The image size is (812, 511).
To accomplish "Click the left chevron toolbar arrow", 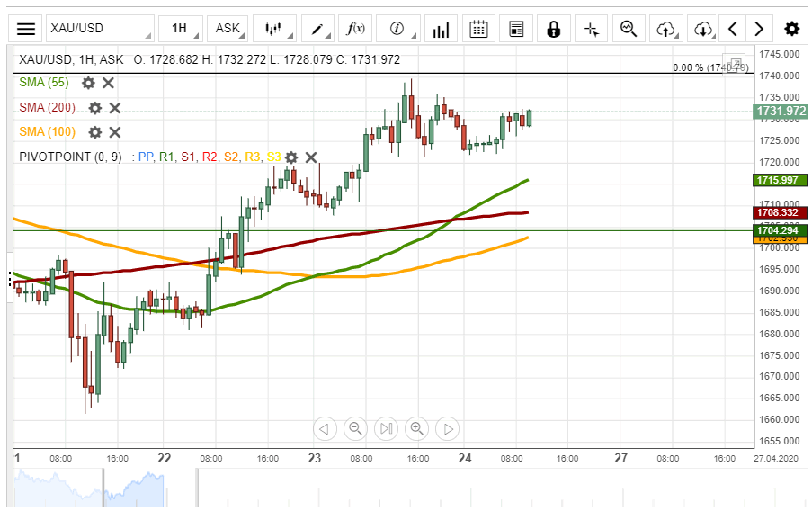I will [733, 29].
